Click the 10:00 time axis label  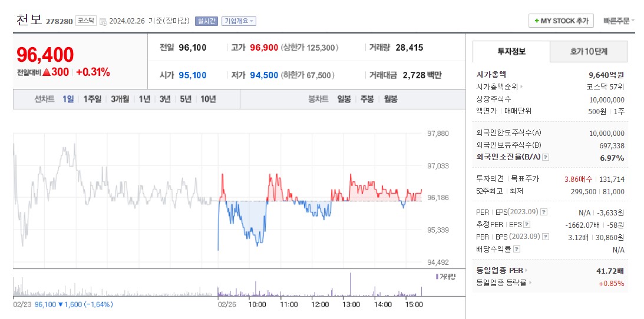click(257, 305)
